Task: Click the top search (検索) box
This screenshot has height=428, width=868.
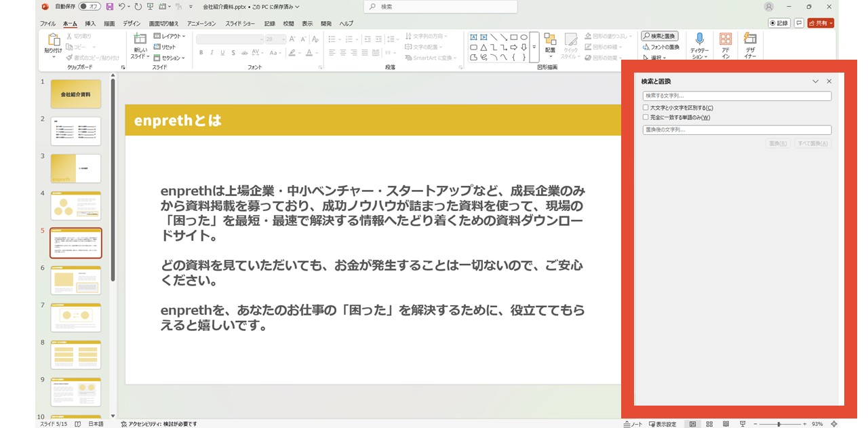Action: [x=440, y=7]
